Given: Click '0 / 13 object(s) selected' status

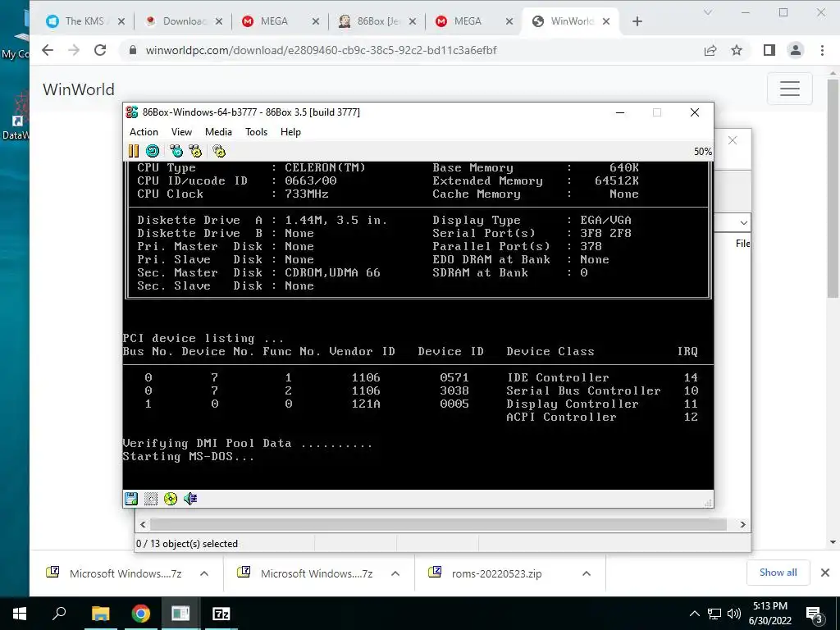Looking at the screenshot, I should coord(187,544).
